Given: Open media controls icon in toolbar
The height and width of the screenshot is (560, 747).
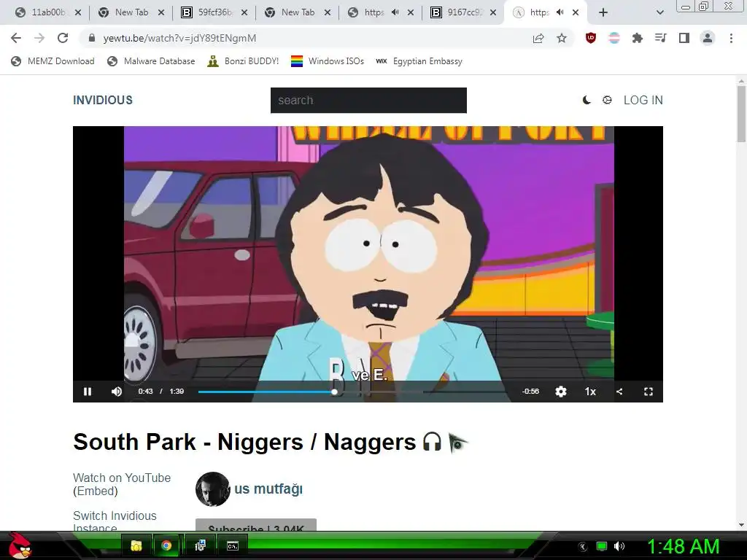Looking at the screenshot, I should point(660,38).
